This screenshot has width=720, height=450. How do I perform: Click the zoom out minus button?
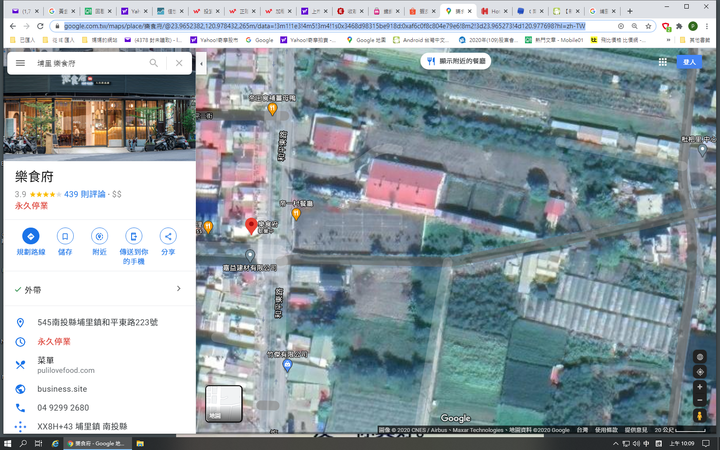point(700,400)
